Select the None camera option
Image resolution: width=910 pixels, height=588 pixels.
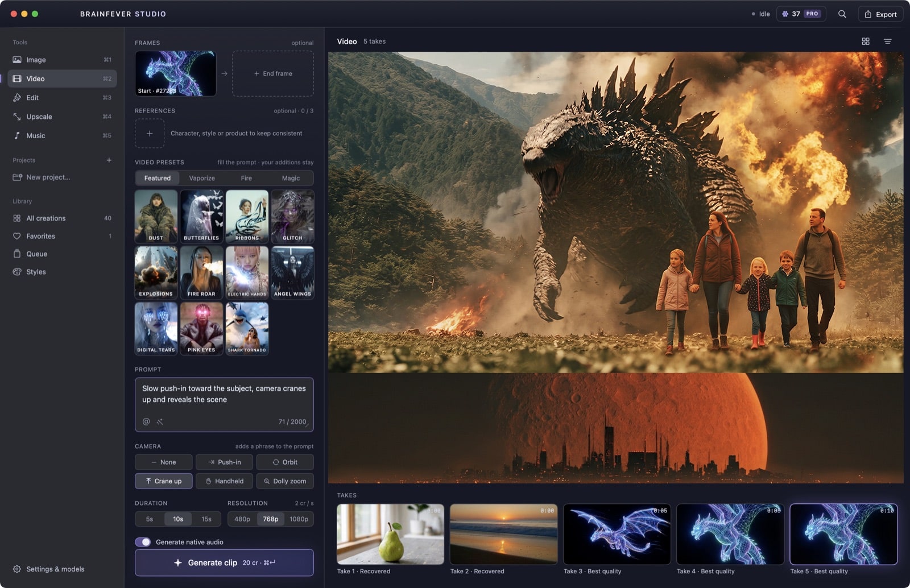[163, 462]
